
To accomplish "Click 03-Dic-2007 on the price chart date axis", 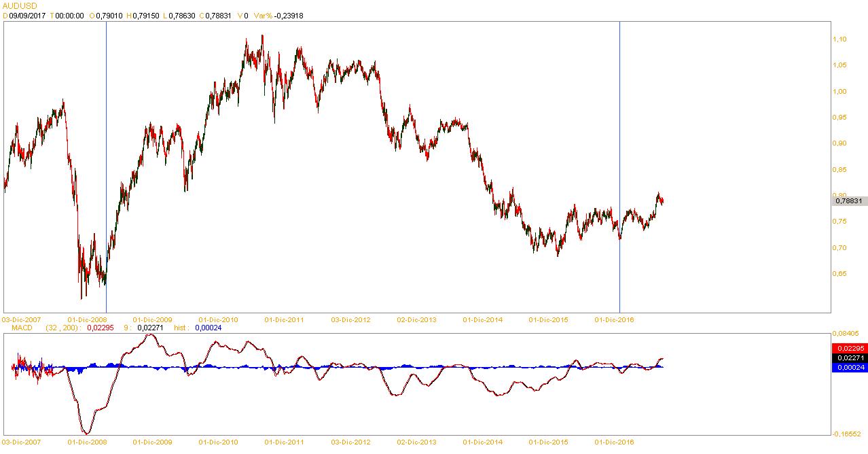I will 22,319.
